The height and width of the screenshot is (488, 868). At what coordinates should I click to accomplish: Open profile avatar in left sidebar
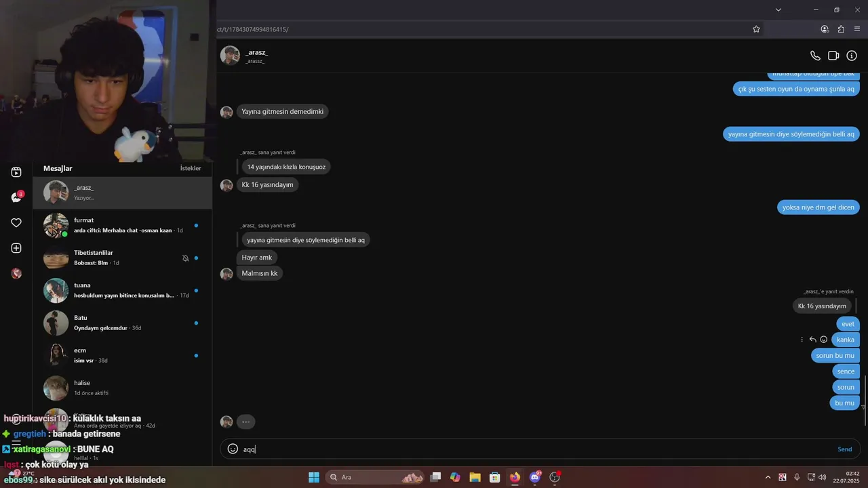pos(16,274)
